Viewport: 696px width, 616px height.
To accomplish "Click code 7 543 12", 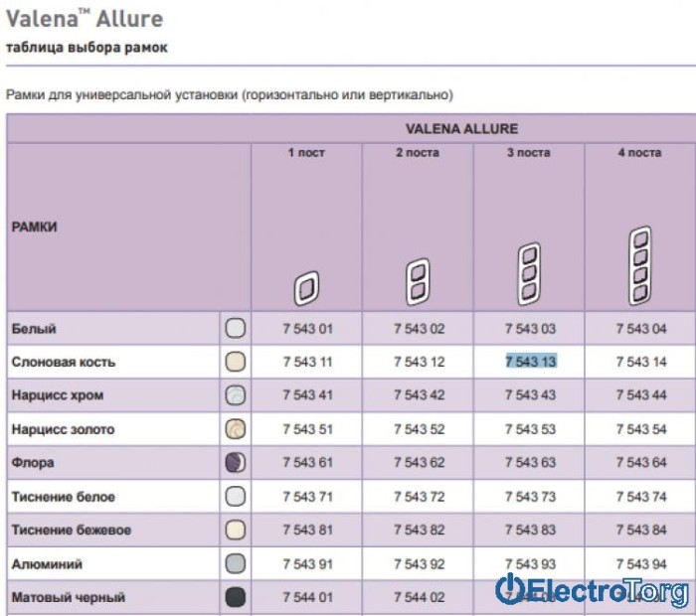I will pyautogui.click(x=419, y=362).
